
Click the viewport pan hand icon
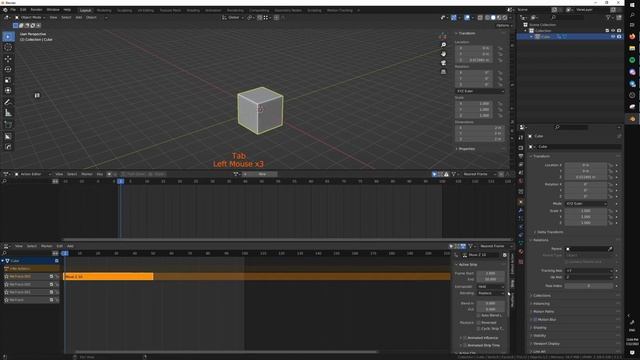click(443, 54)
